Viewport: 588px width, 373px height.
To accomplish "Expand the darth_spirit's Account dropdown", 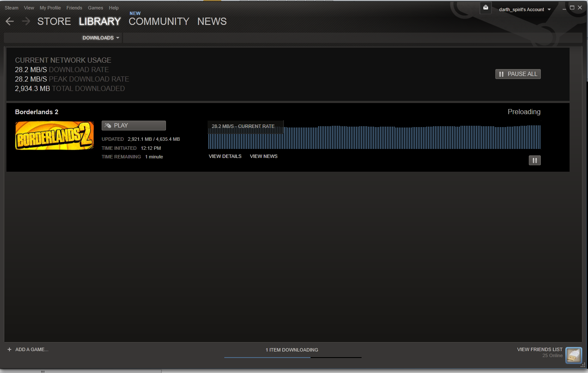I will [x=525, y=9].
